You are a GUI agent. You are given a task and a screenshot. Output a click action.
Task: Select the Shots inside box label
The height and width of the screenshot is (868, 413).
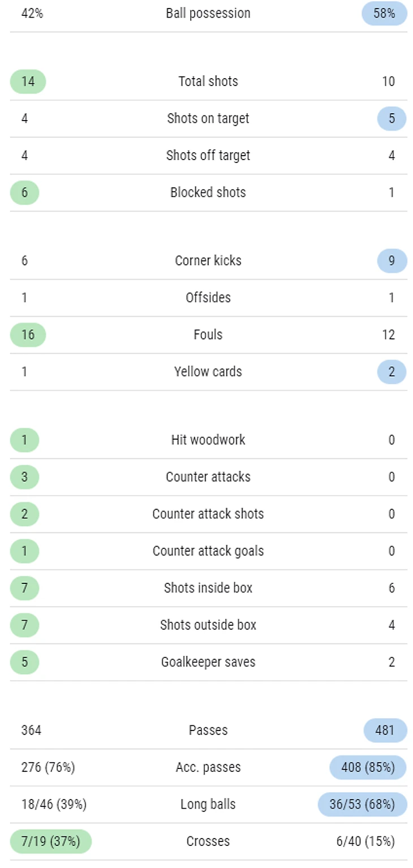click(x=208, y=588)
